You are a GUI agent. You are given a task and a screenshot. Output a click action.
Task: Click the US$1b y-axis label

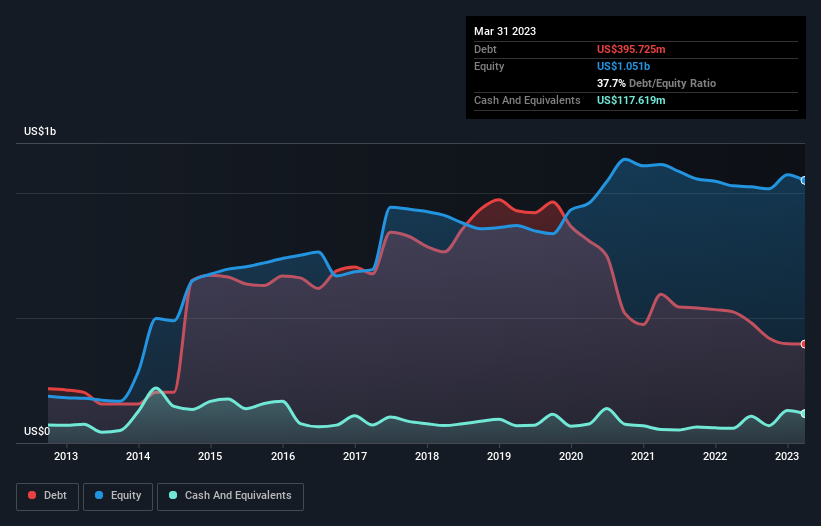(x=40, y=131)
